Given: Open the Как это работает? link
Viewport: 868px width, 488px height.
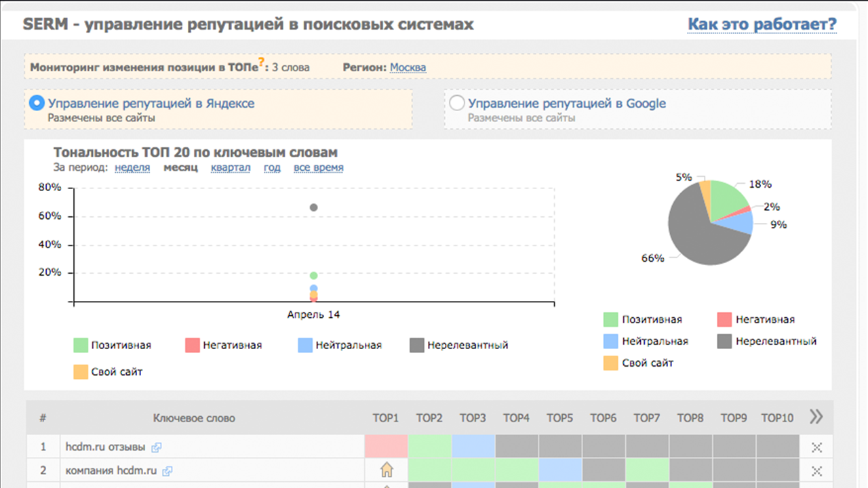Looking at the screenshot, I should pos(762,24).
